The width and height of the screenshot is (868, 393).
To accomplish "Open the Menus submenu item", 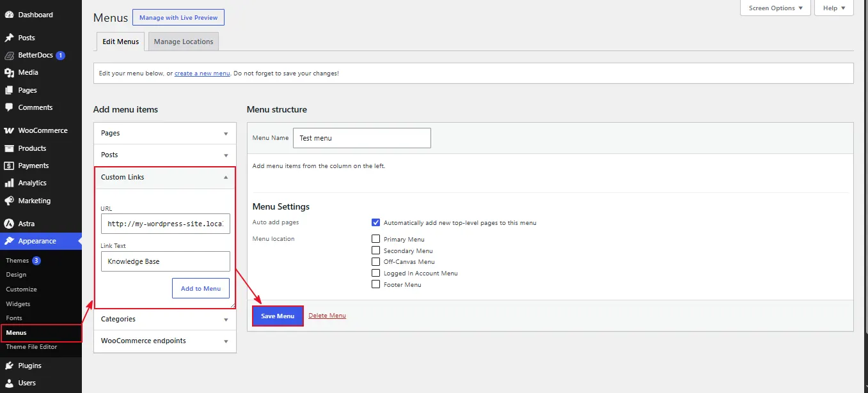I will coord(16,332).
